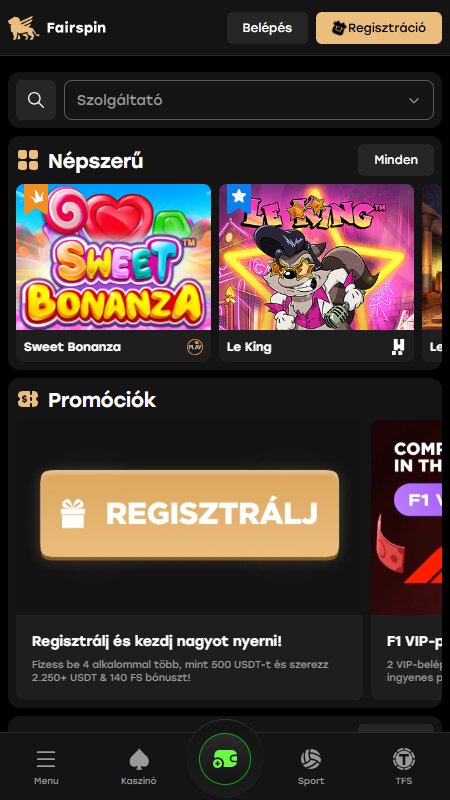The image size is (450, 800).
Task: Click the star badge on Le King
Action: pos(238,197)
